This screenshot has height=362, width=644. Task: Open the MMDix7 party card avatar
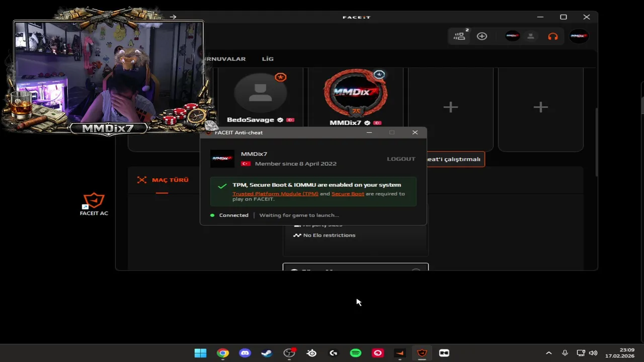[355, 94]
